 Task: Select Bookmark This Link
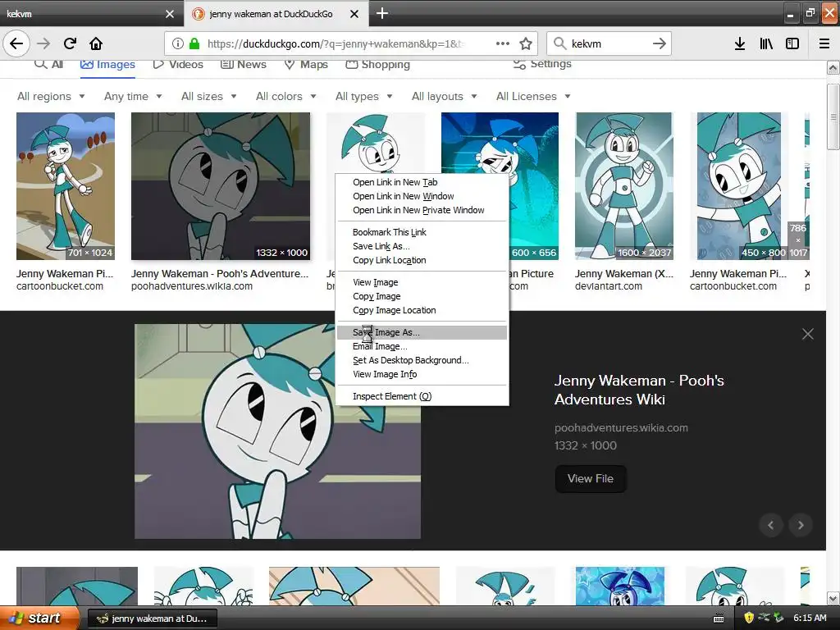coord(422,232)
